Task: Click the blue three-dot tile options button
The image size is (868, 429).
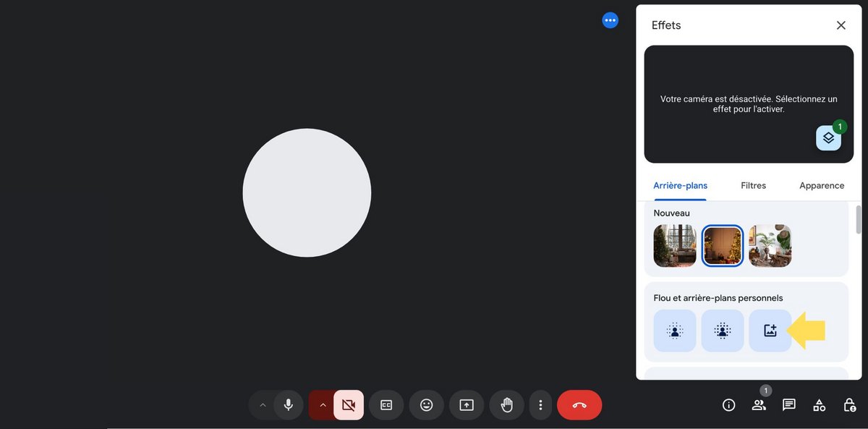Action: pos(610,20)
